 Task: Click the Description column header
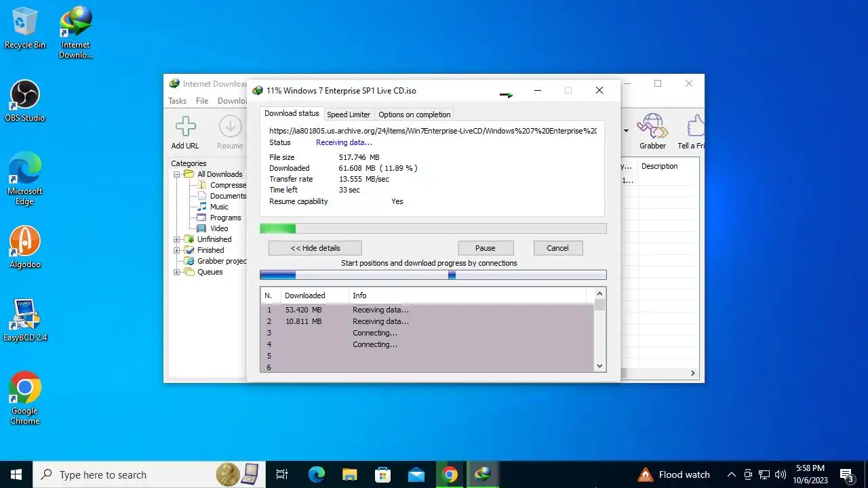tap(660, 166)
